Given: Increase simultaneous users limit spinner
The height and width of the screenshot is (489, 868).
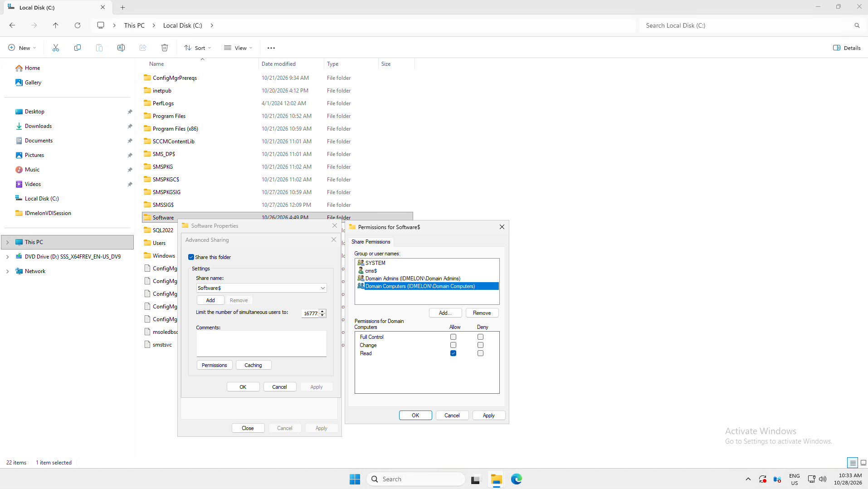Looking at the screenshot, I should [x=322, y=311].
